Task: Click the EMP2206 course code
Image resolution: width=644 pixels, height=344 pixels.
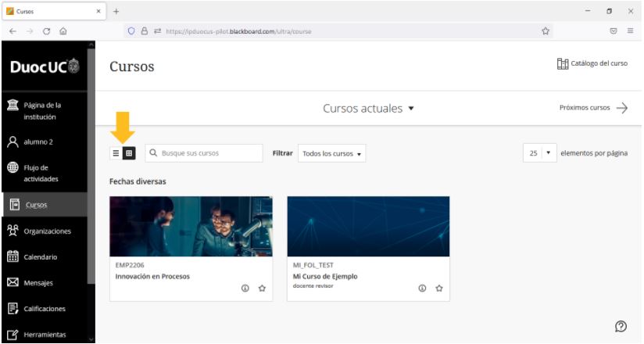Action: coord(130,265)
